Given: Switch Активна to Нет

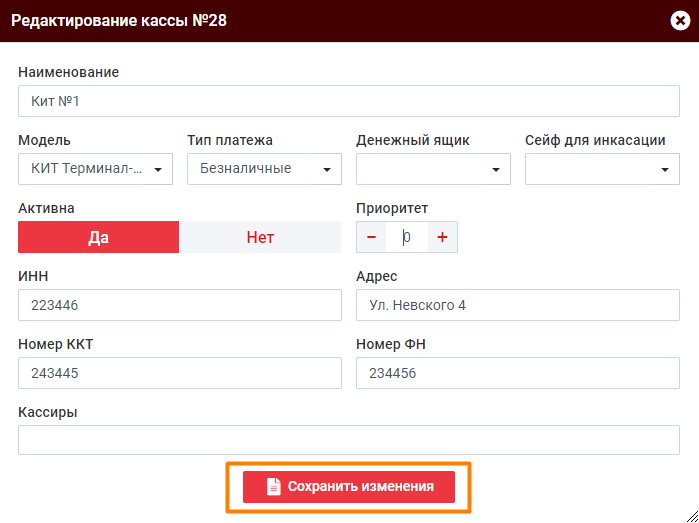Looking at the screenshot, I should 260,237.
